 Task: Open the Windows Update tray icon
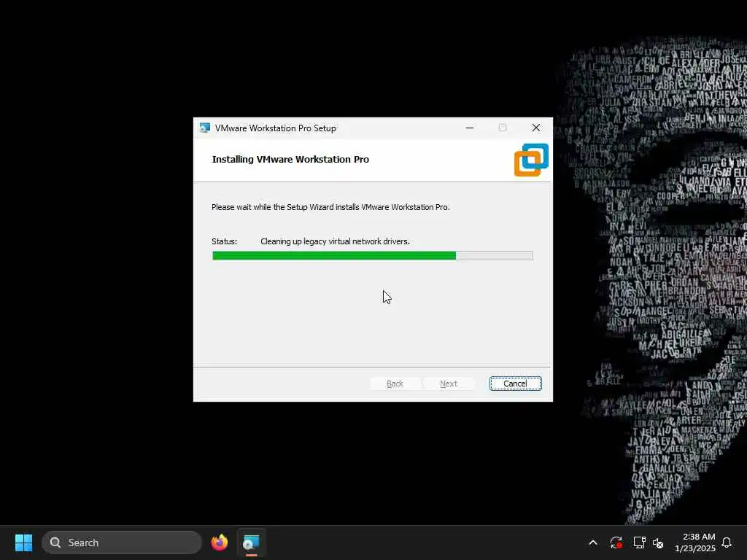point(616,542)
